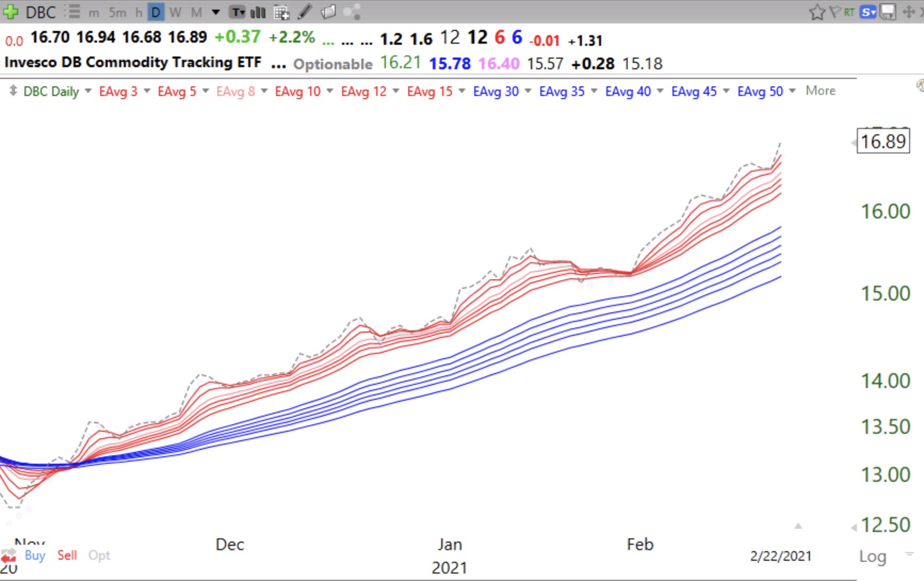Toggle the Daily D timeframe
The image size is (924, 581).
coord(156,12)
